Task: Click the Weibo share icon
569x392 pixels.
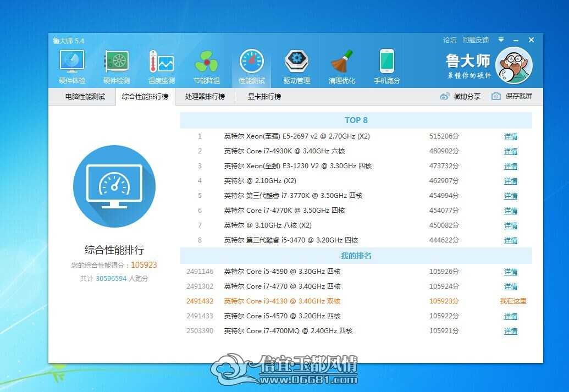Action: click(x=445, y=96)
